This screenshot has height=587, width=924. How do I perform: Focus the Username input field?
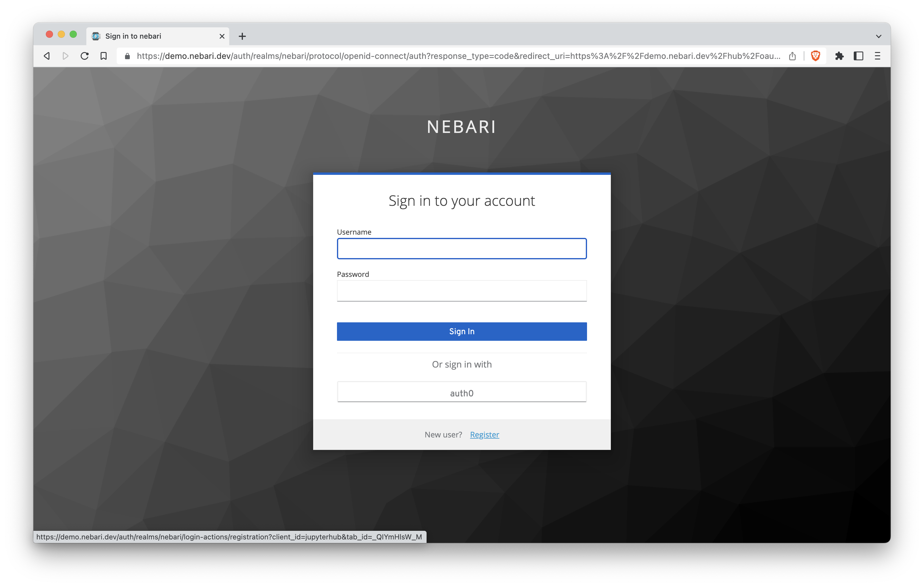[462, 249]
